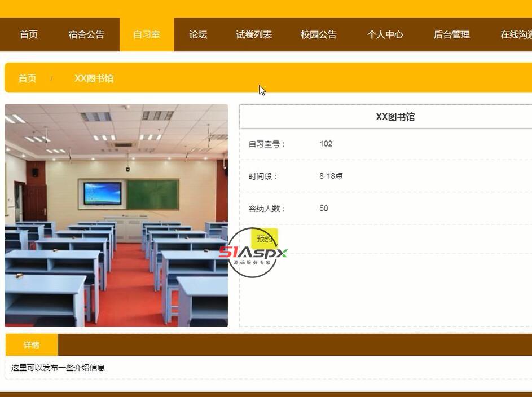Select the 自习室 navigation tab
Screen dimensions: 532x397
(x=147, y=34)
